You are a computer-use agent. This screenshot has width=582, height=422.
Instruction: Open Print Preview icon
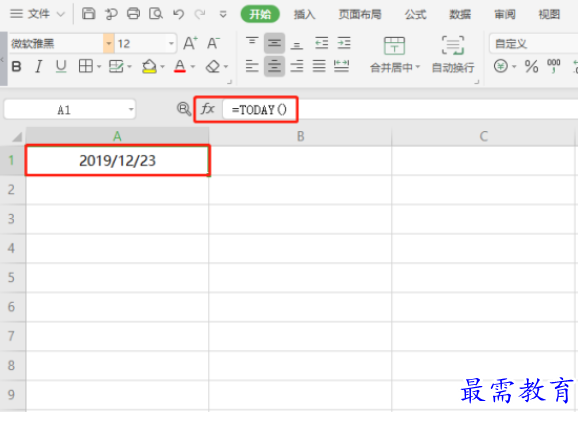click(156, 14)
